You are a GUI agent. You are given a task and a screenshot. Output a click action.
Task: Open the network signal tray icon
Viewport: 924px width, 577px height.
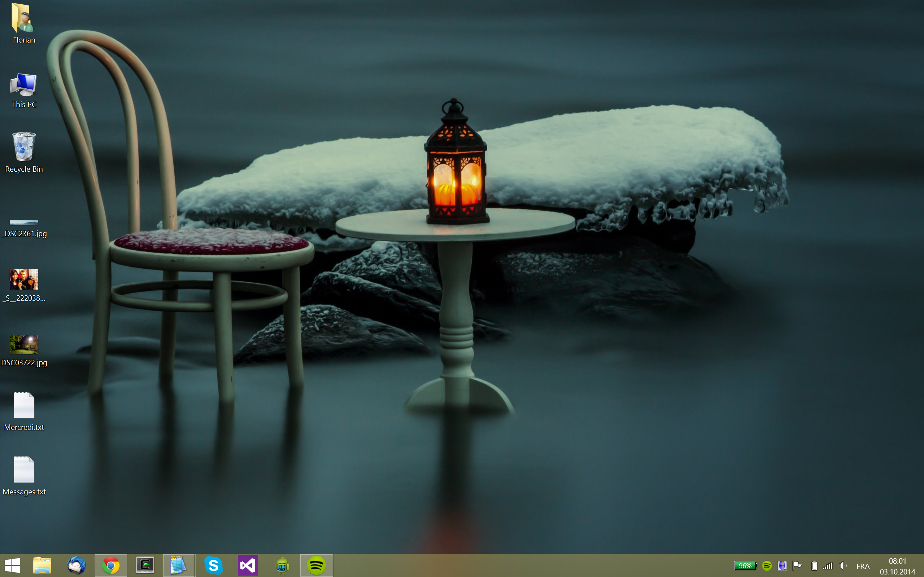[827, 565]
